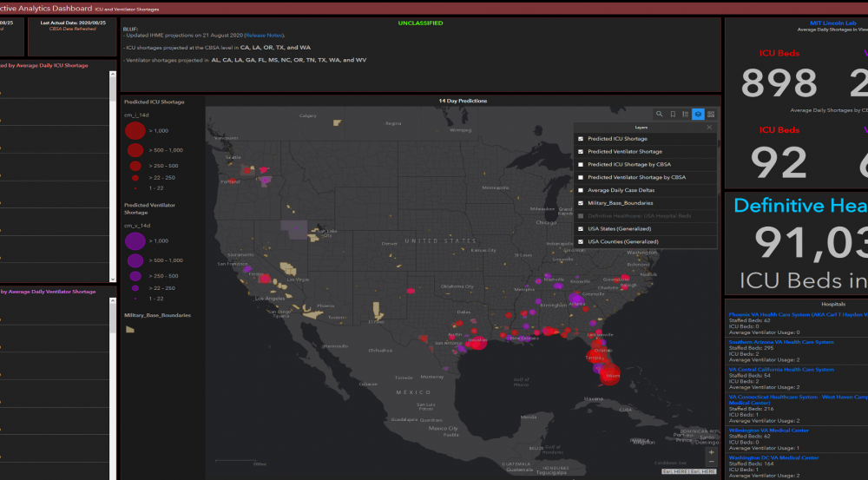Click ICU shortage list scroll down arrow
This screenshot has width=868, height=480.
(113, 279)
